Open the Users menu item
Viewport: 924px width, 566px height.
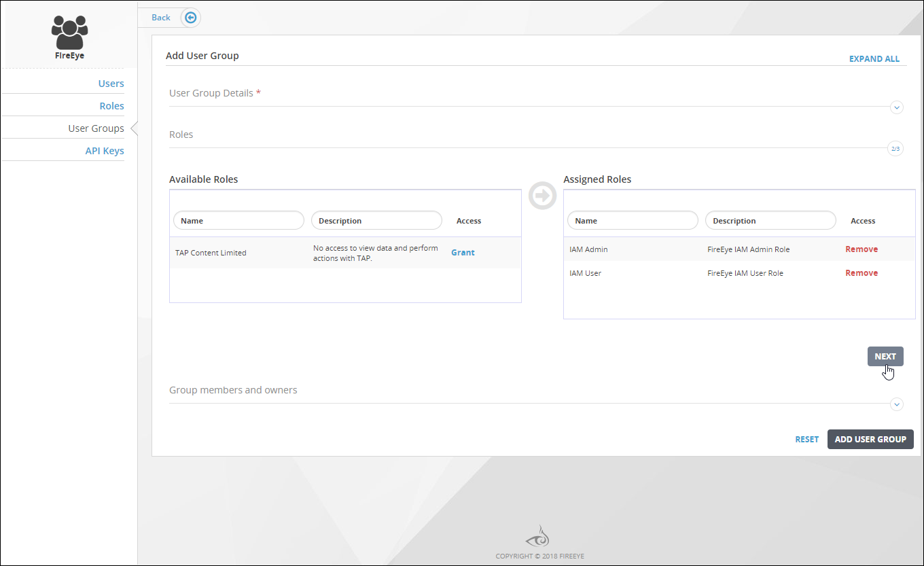click(111, 84)
